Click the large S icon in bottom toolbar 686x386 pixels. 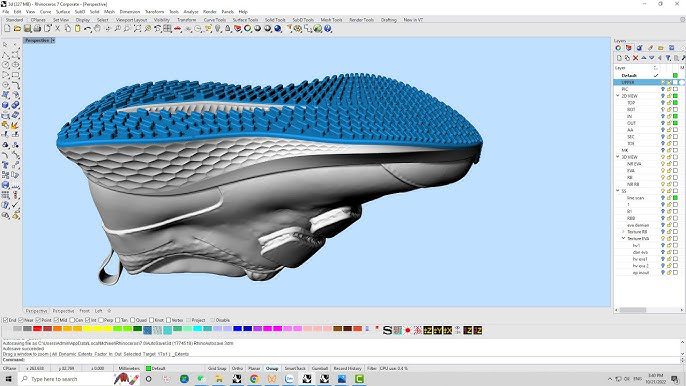coord(387,330)
